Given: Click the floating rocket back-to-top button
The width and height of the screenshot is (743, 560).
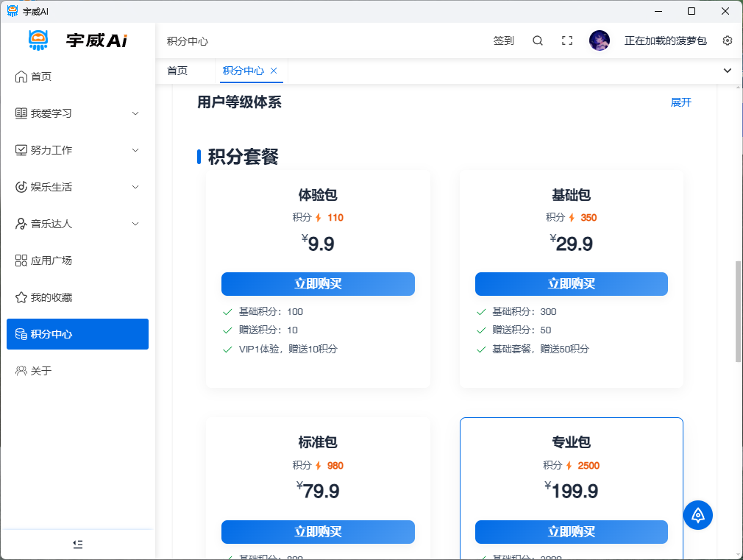Looking at the screenshot, I should point(698,514).
